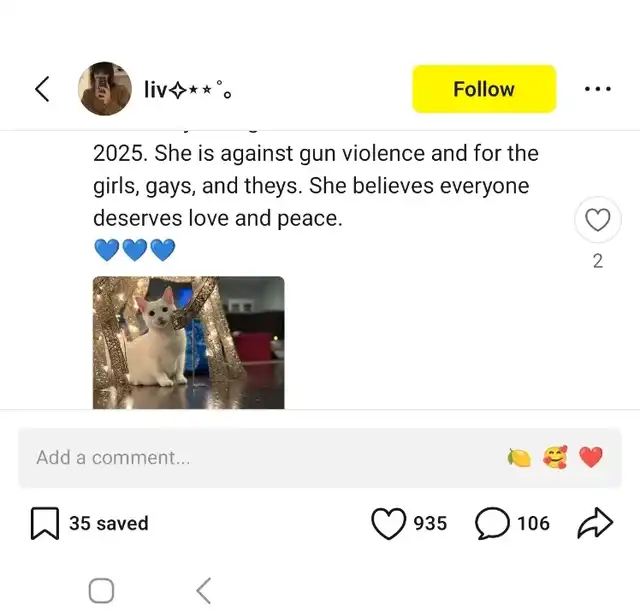Open comments via the speech bubble icon
640x616 pixels.
[492, 523]
